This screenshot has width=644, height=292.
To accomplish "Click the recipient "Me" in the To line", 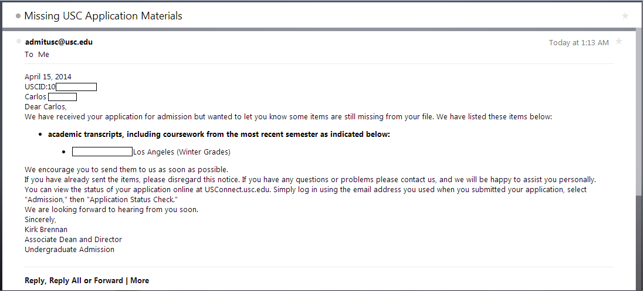I will point(44,55).
